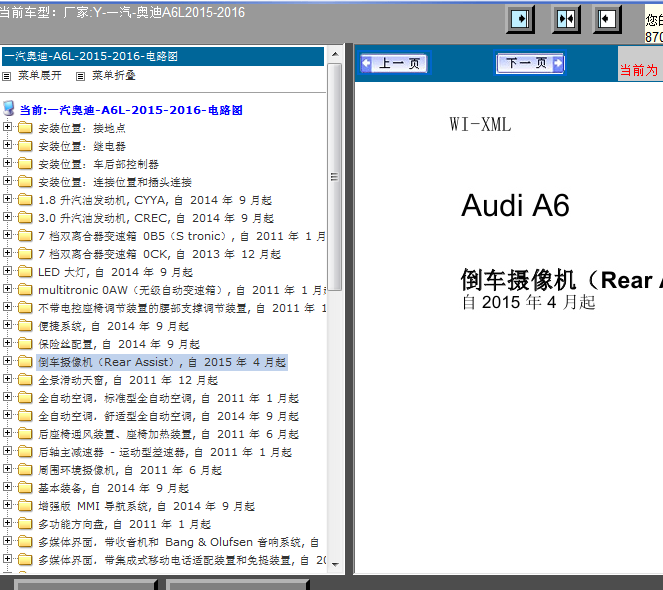Click folder icon of 1.8 升汽油发动机 CYYA
Viewport: 663px width, 590px height.
coord(25,199)
